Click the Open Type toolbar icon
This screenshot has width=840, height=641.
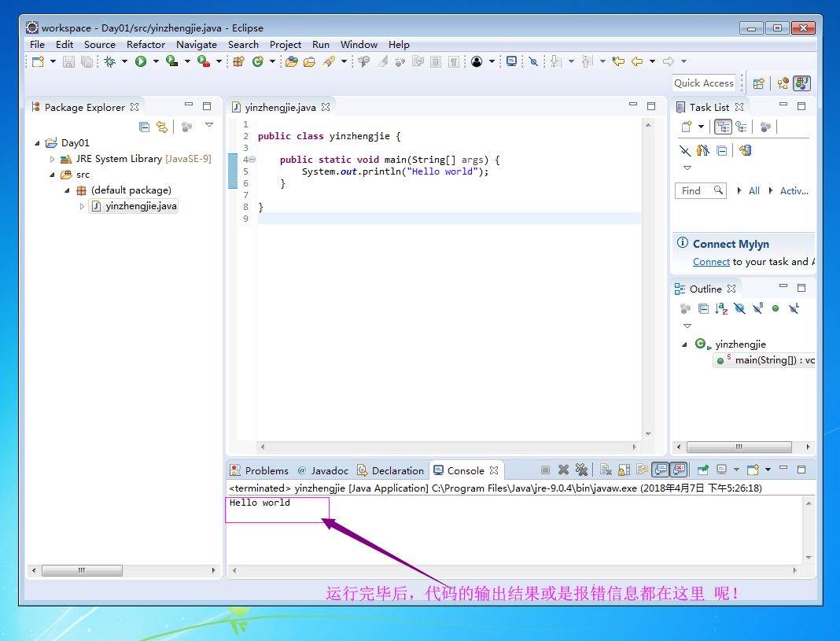click(292, 61)
